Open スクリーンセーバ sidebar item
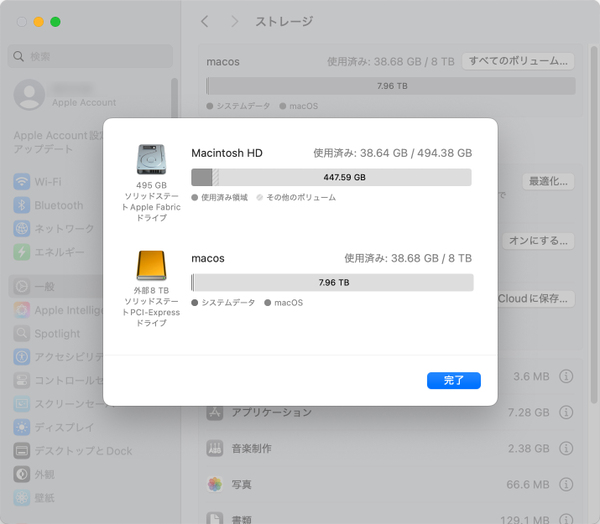 pyautogui.click(x=57, y=404)
